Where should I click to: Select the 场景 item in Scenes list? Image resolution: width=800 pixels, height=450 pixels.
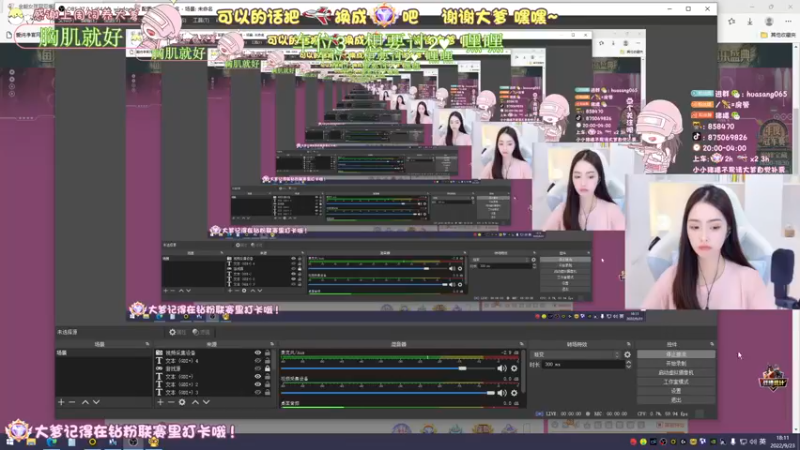pos(104,353)
